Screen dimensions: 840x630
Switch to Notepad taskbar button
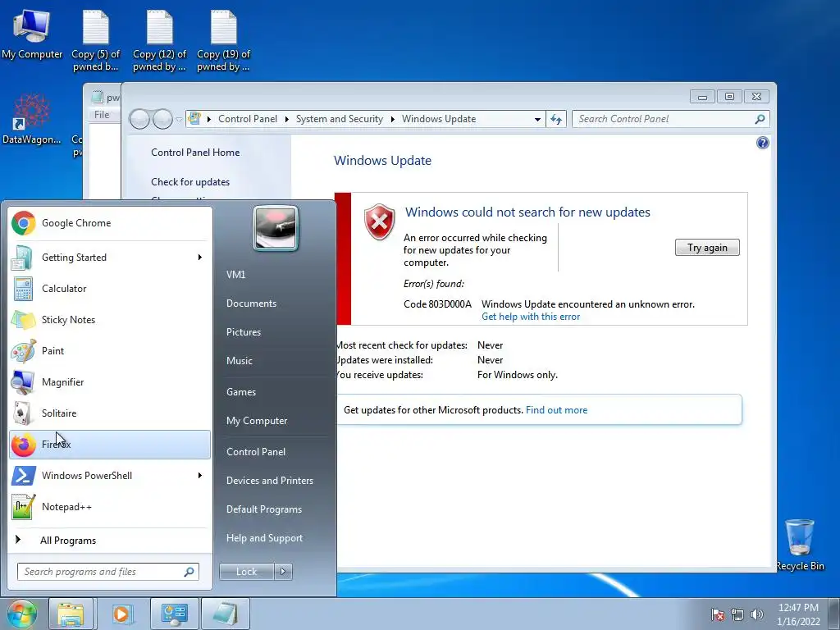click(x=225, y=614)
